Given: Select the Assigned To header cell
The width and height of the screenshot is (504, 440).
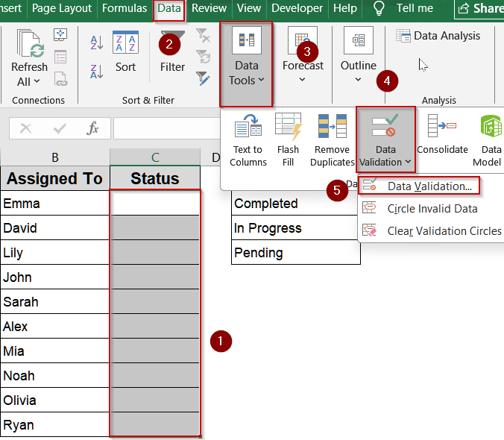Looking at the screenshot, I should click(55, 178).
